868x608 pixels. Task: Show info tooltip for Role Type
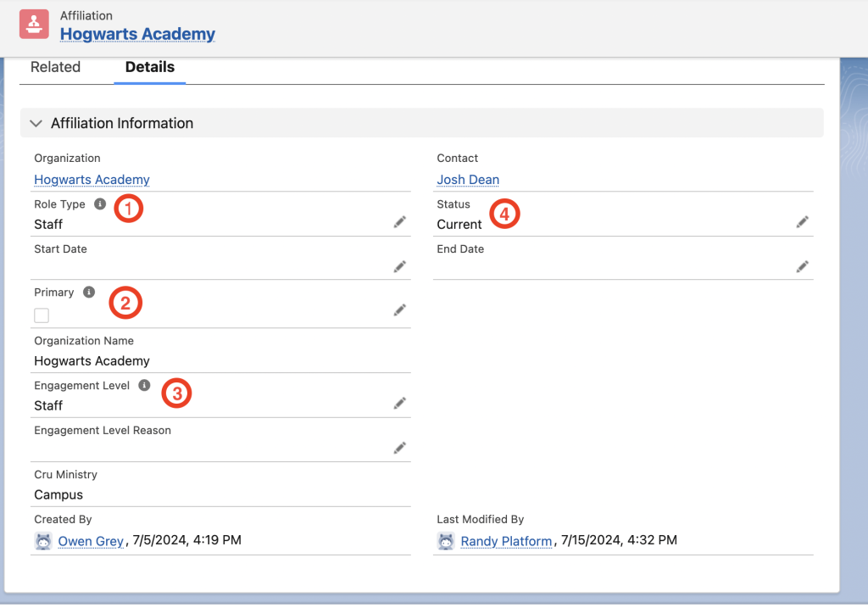click(x=100, y=204)
